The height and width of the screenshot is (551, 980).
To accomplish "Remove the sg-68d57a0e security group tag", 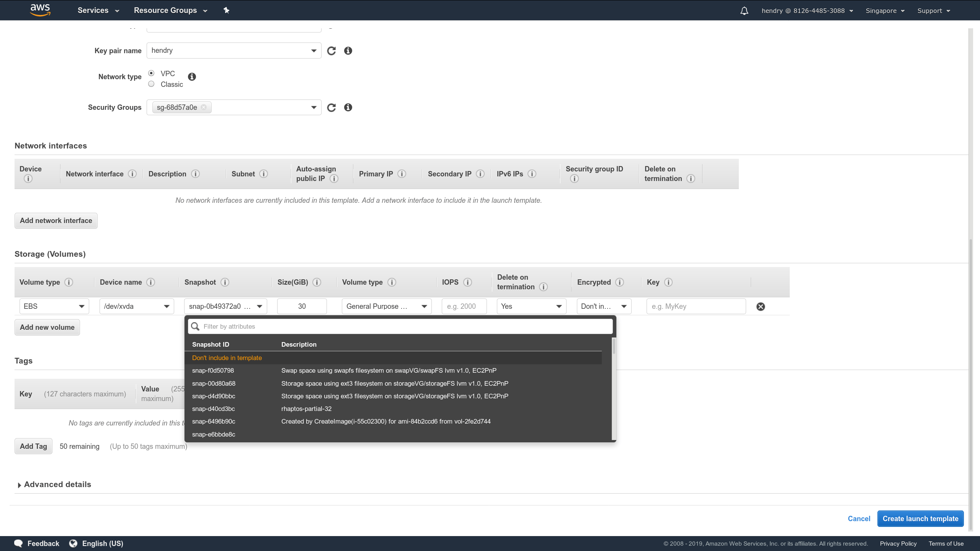I will tap(204, 107).
